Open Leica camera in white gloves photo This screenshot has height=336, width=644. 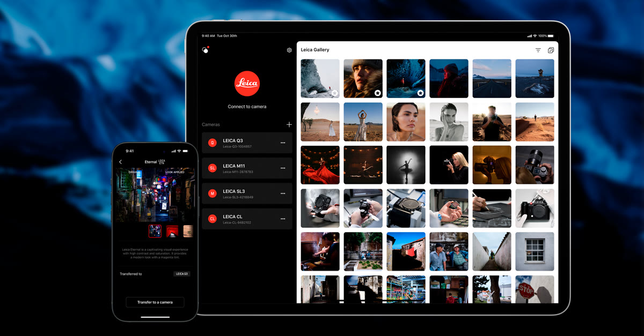pos(535,208)
